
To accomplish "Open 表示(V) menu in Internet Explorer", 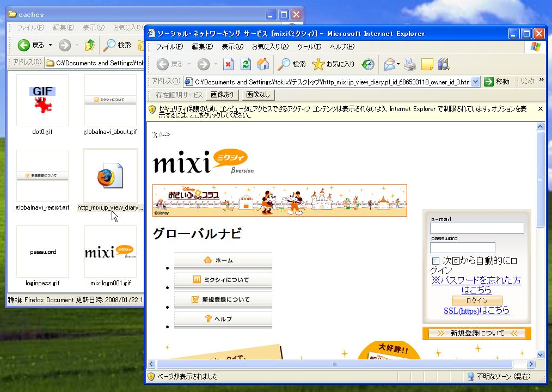I will point(232,46).
